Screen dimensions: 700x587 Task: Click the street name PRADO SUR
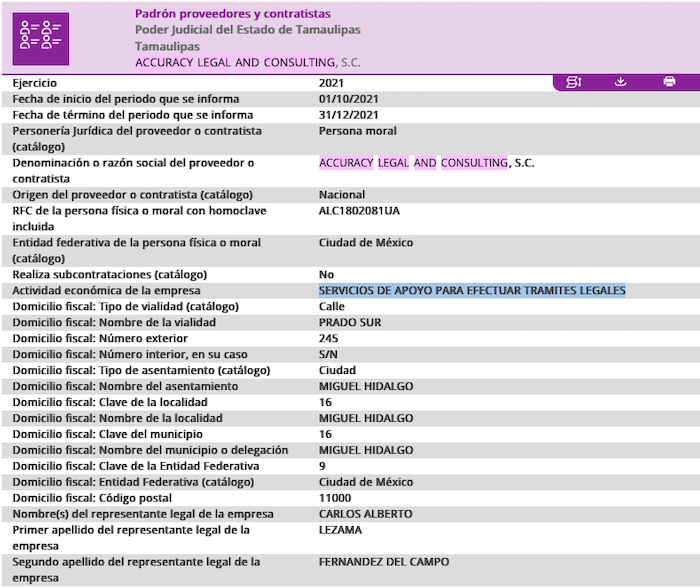pyautogui.click(x=349, y=322)
